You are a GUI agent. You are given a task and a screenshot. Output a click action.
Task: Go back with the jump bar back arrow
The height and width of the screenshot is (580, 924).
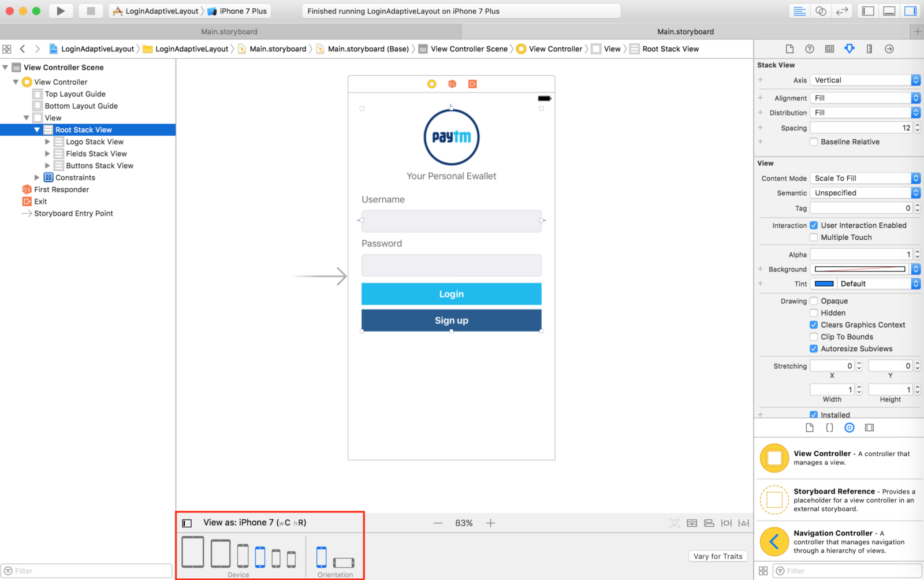(23, 49)
